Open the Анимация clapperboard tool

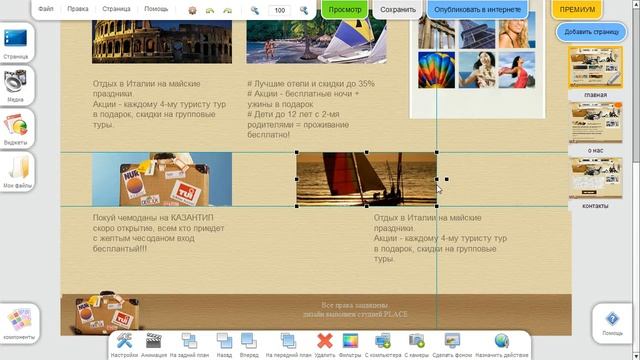pos(154,345)
